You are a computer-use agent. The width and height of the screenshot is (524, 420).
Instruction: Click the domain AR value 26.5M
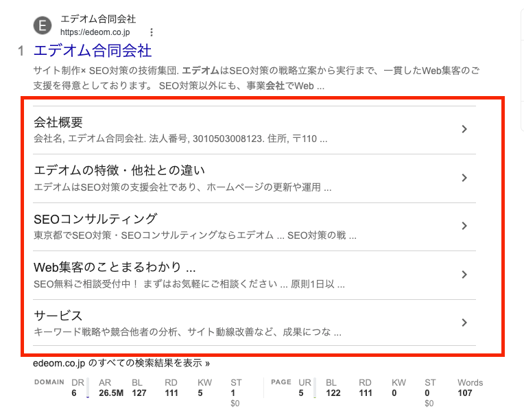(x=111, y=393)
